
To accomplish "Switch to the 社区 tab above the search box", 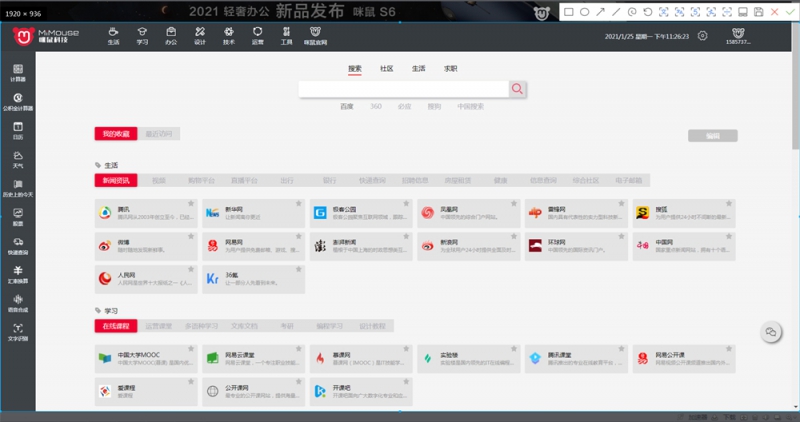I will (387, 69).
